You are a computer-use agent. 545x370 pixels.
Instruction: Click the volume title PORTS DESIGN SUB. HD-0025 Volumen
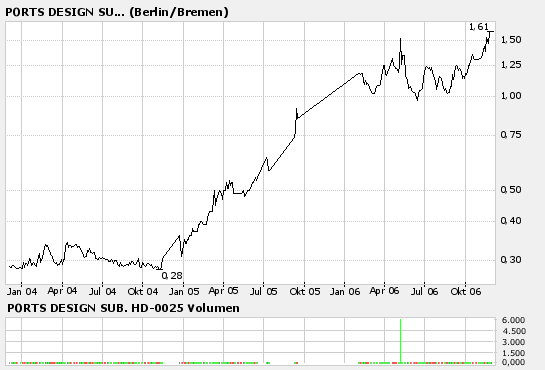tap(123, 308)
